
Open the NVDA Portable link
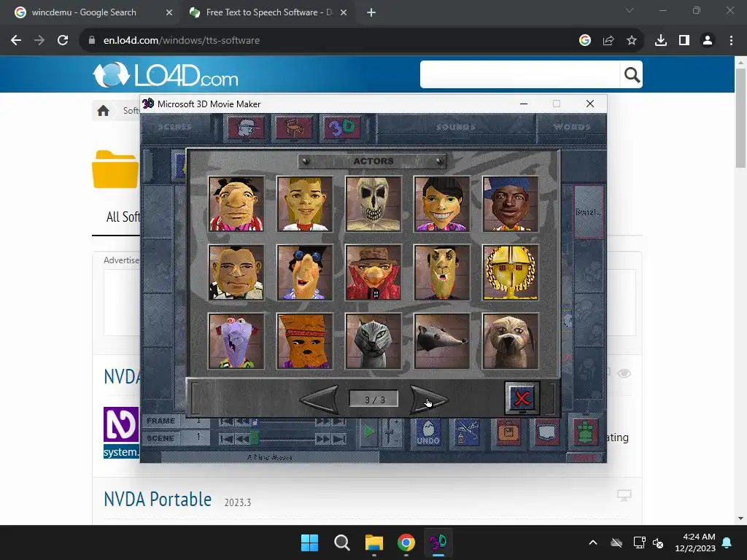[x=158, y=499]
